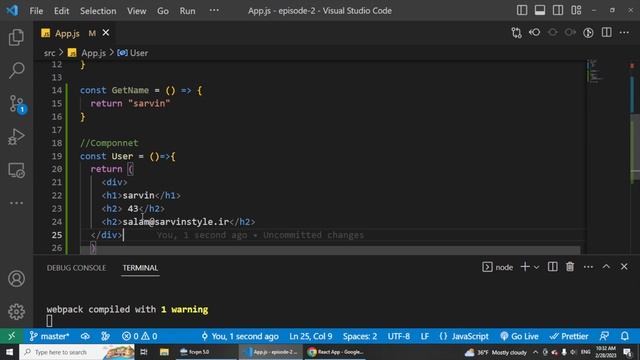Image resolution: width=640 pixels, height=360 pixels.
Task: Change end of line sequence LF
Action: click(424, 336)
